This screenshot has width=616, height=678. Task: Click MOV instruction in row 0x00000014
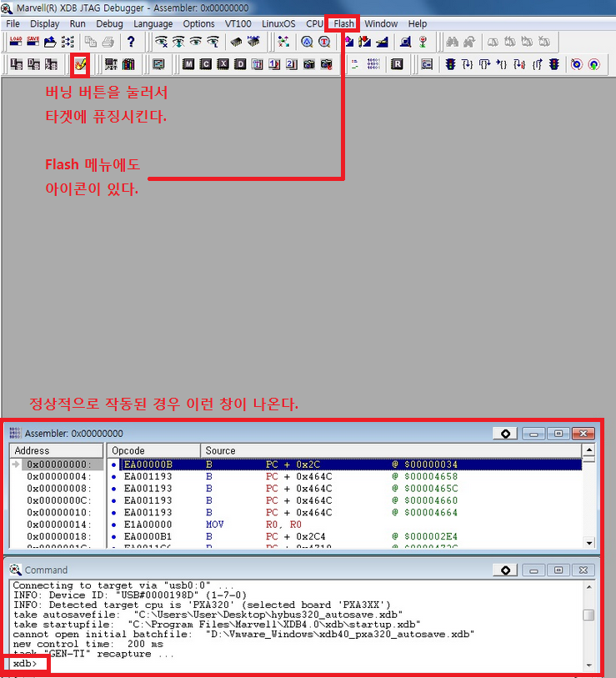tap(214, 525)
